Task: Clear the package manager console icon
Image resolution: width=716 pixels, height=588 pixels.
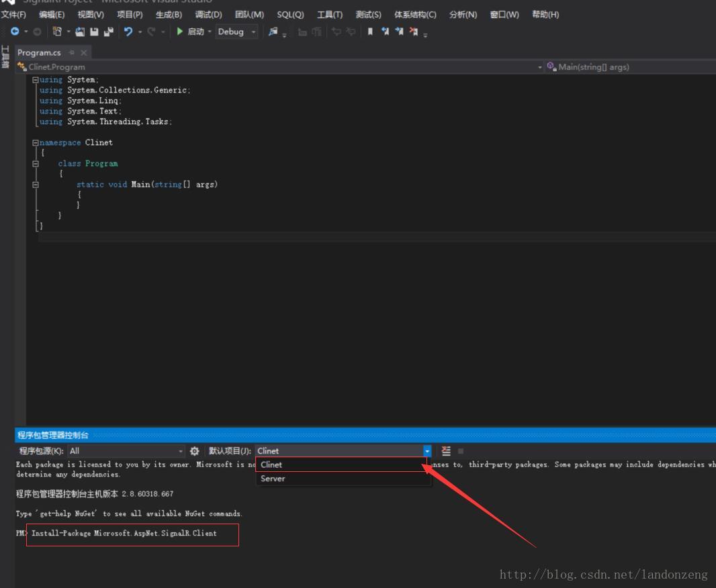Action: click(446, 451)
